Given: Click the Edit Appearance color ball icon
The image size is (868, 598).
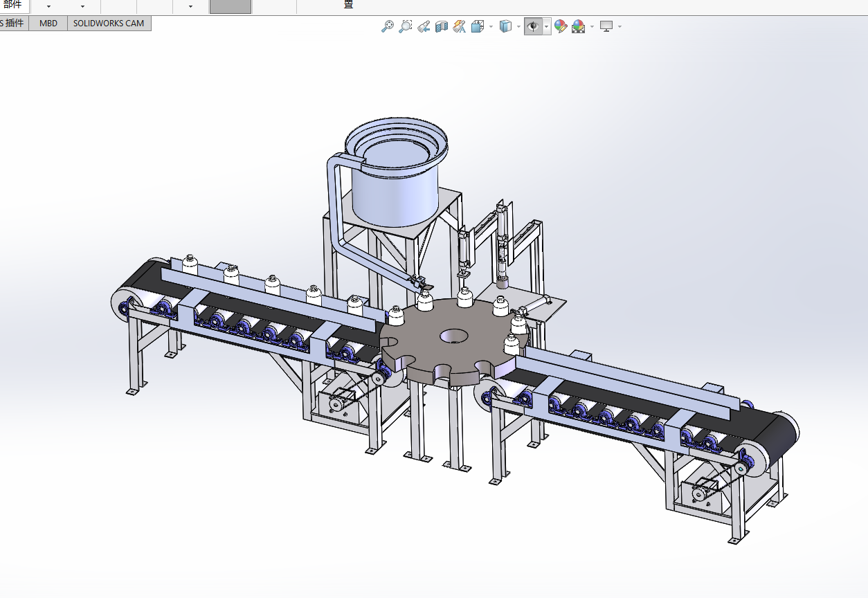Looking at the screenshot, I should pyautogui.click(x=561, y=26).
